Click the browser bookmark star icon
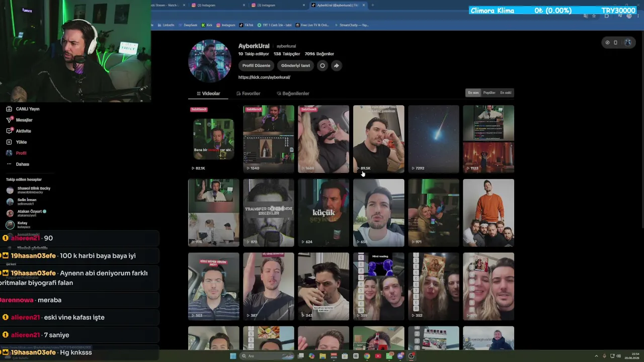 594,16
